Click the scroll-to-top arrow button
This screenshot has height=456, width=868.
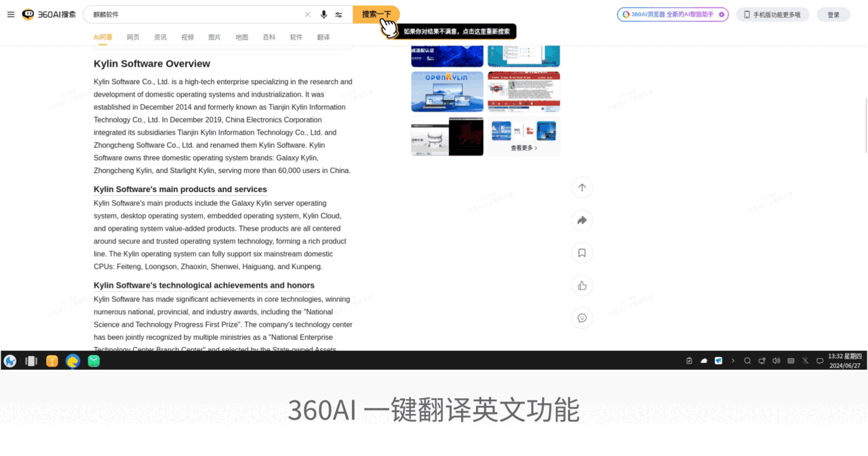click(582, 188)
